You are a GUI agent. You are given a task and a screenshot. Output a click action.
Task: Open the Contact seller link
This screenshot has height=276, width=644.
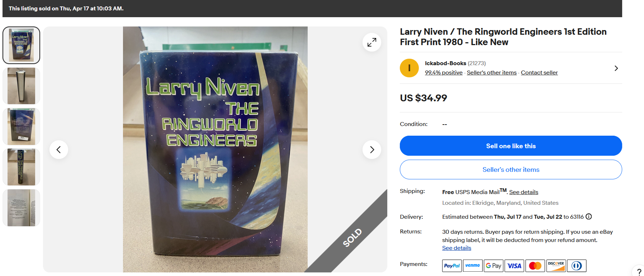(539, 73)
